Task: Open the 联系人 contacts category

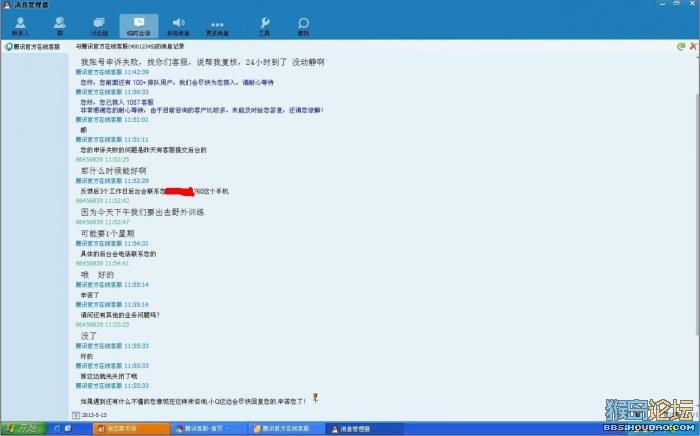Action: (20, 26)
